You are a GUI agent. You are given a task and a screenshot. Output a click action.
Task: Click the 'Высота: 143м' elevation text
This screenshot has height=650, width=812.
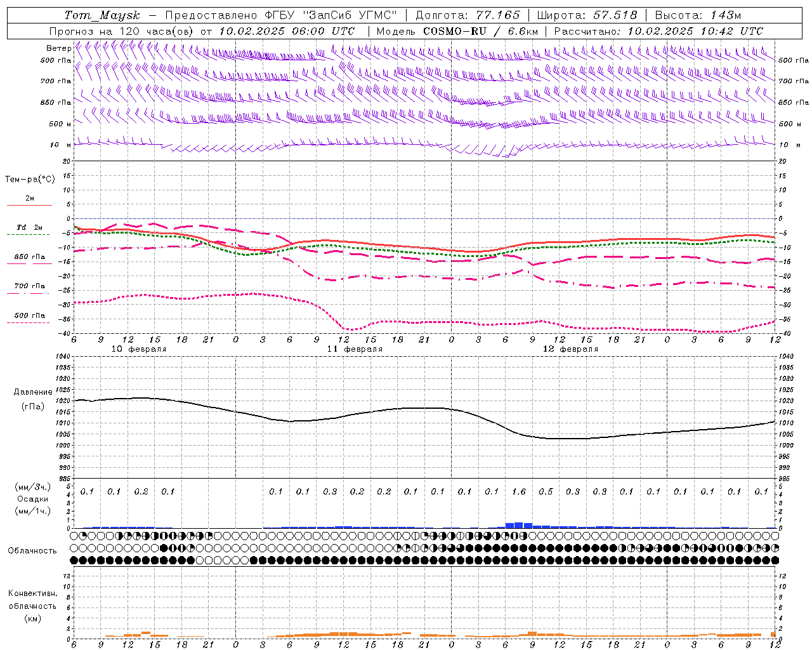point(698,15)
